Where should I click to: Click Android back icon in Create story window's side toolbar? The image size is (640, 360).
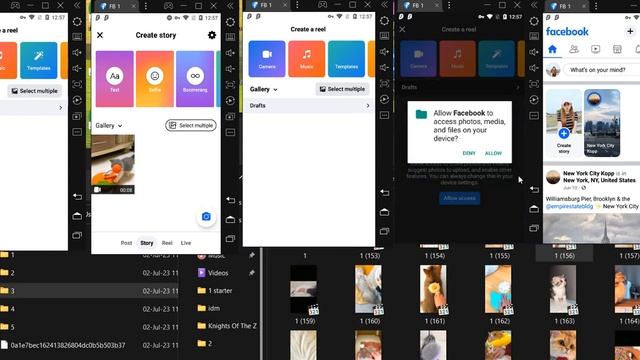(230, 200)
